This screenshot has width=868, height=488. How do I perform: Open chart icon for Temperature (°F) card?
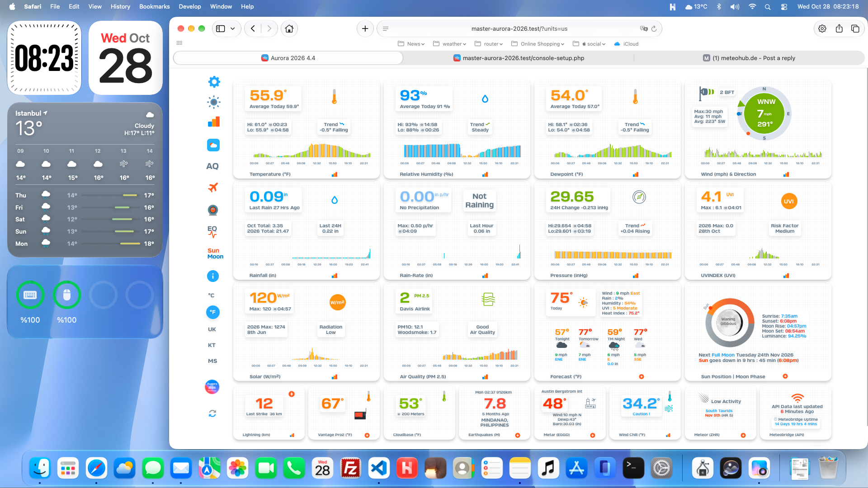tap(335, 174)
